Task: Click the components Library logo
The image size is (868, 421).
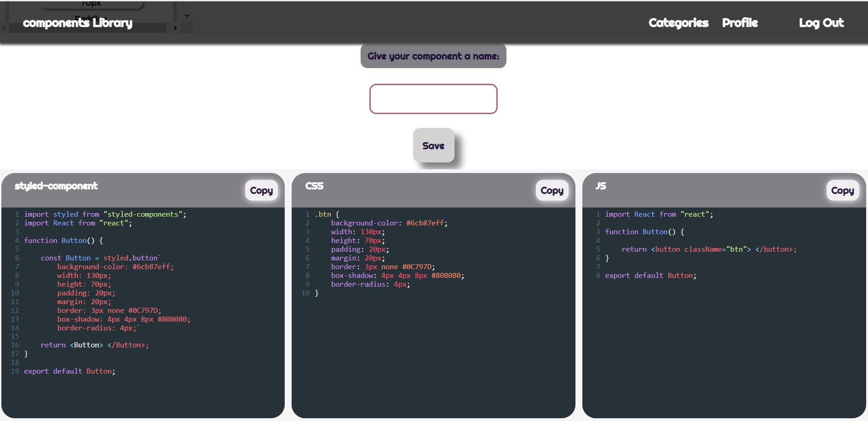Action: tap(78, 23)
